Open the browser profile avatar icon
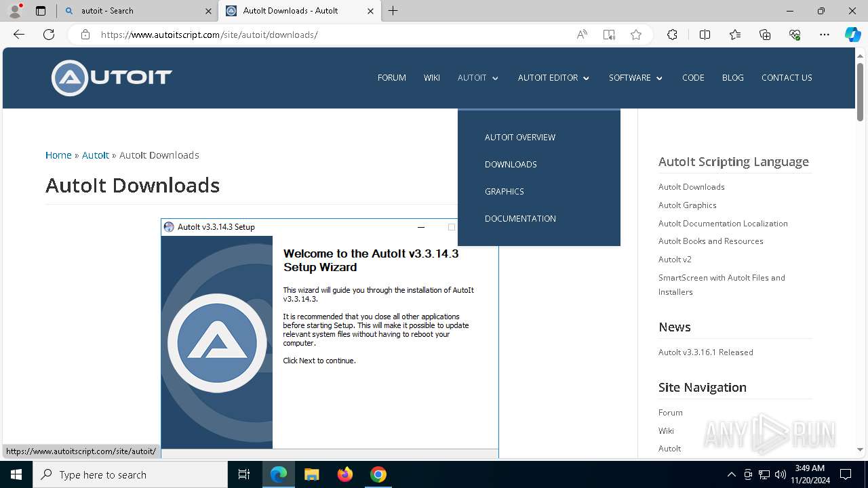The image size is (868, 488). [14, 11]
